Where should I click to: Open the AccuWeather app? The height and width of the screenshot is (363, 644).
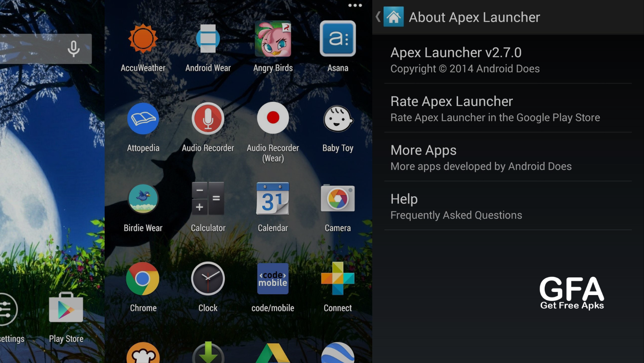[x=143, y=39]
